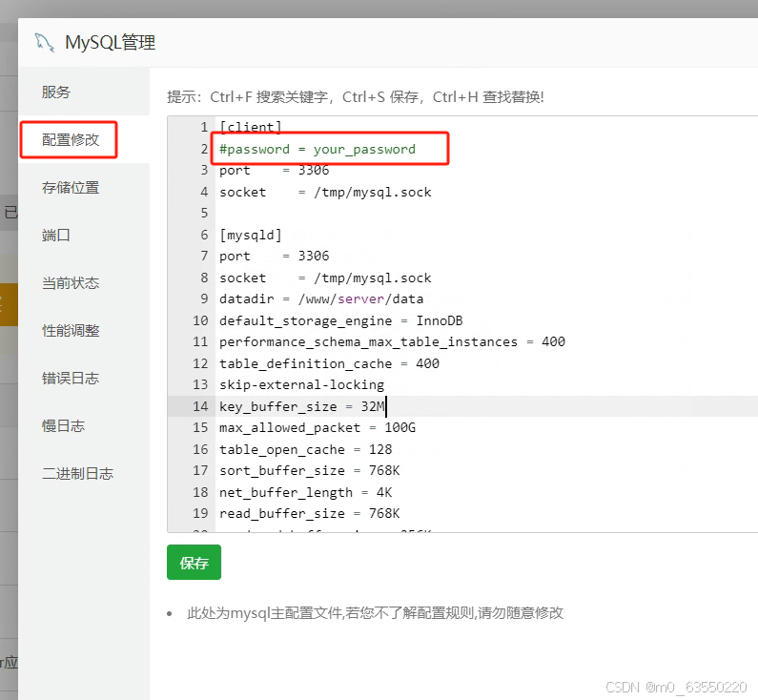Open the 端口 settings tab
The image size is (758, 700).
(x=56, y=236)
